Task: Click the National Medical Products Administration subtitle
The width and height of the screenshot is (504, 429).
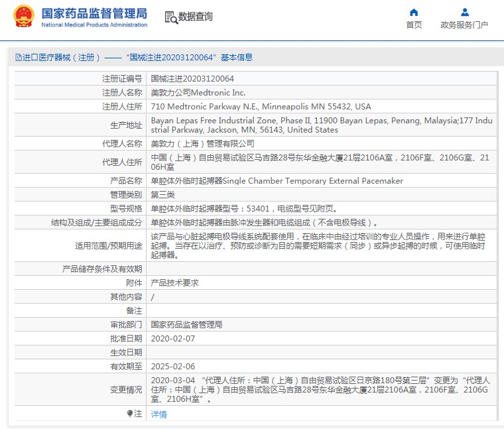Action: 94,25
